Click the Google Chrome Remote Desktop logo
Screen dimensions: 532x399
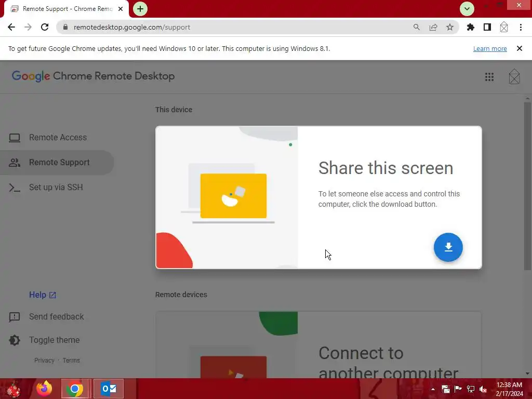94,76
